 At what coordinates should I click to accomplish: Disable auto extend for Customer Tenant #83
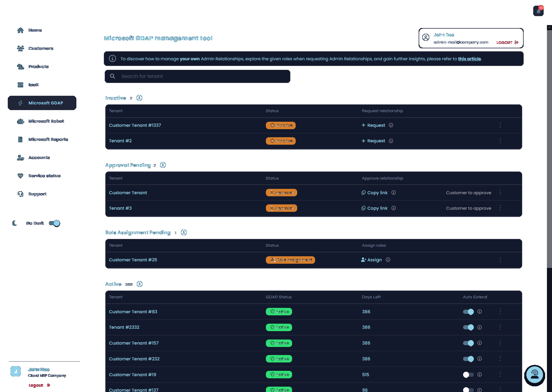(468, 311)
